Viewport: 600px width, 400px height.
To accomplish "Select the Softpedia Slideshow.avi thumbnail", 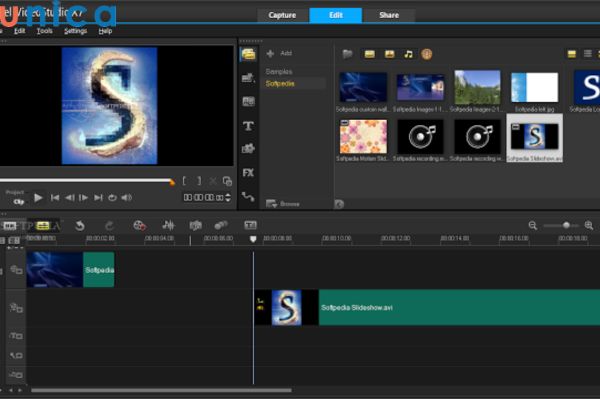I will pyautogui.click(x=534, y=137).
